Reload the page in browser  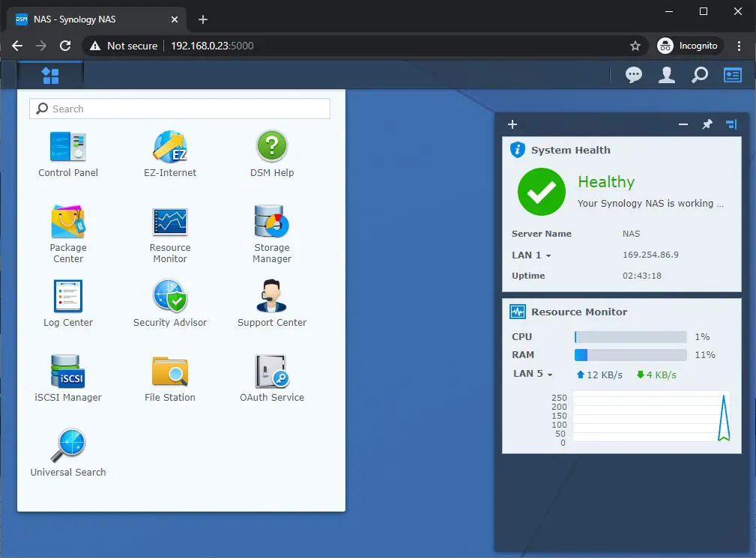(65, 46)
